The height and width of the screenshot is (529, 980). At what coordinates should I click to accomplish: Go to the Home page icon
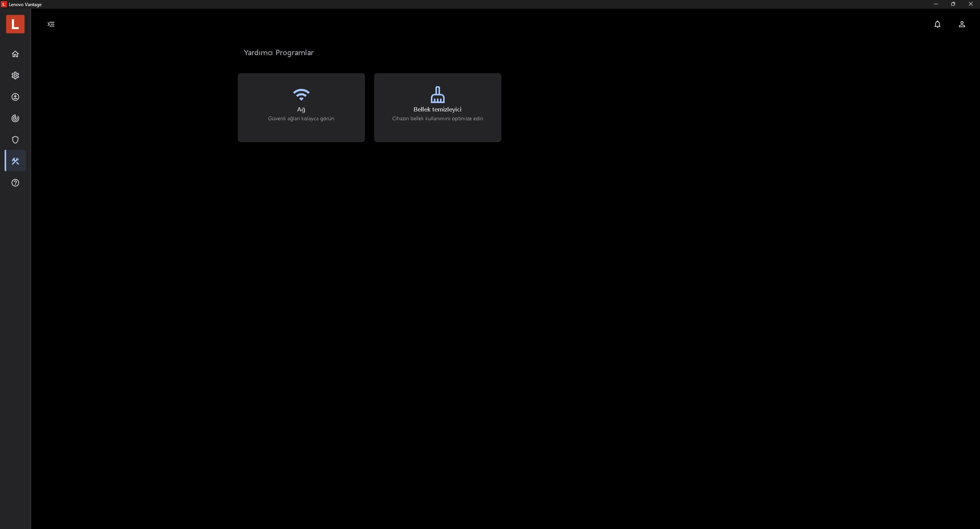point(15,54)
